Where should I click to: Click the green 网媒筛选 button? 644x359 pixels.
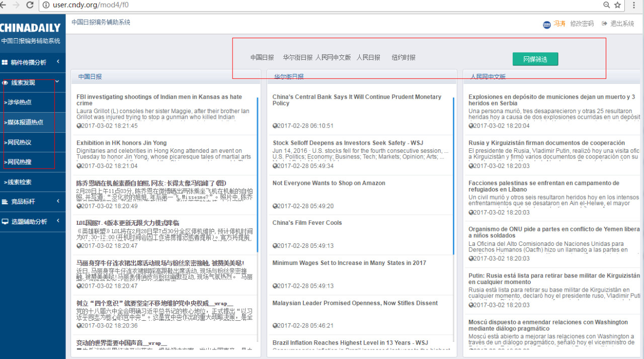[535, 59]
